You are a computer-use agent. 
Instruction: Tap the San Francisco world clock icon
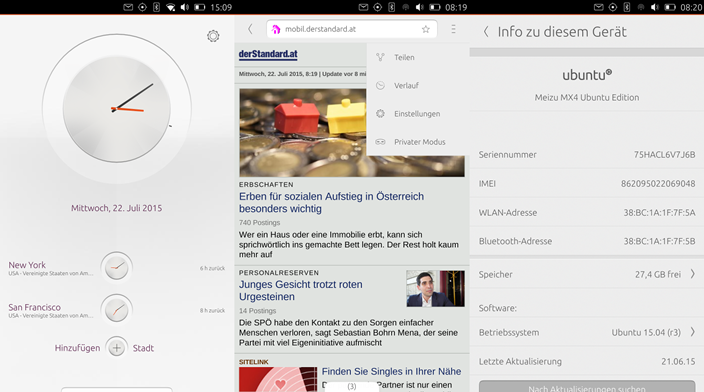tap(116, 309)
